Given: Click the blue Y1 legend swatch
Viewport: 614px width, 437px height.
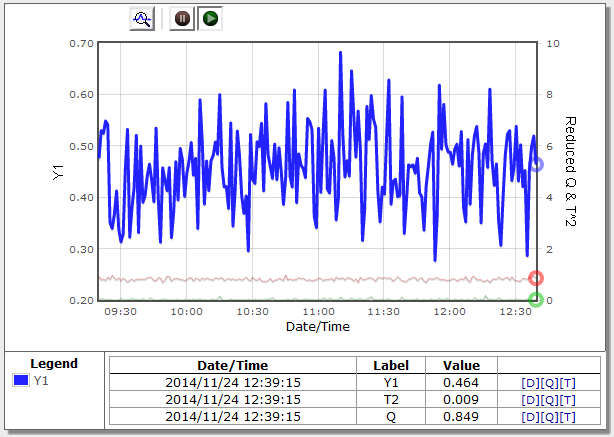Looking at the screenshot, I should click(21, 381).
